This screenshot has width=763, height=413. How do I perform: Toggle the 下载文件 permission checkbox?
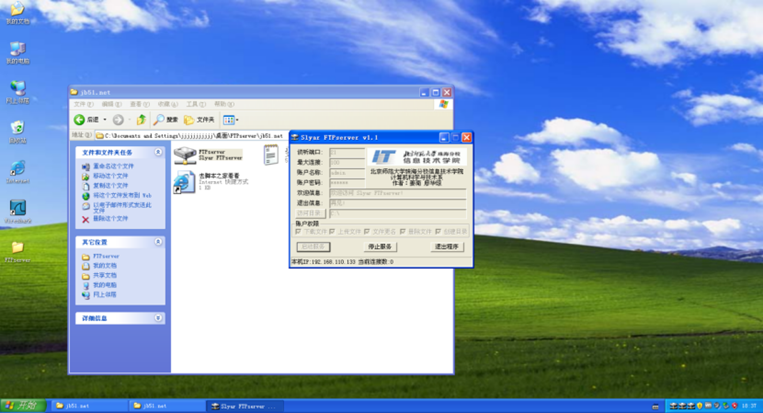(298, 232)
